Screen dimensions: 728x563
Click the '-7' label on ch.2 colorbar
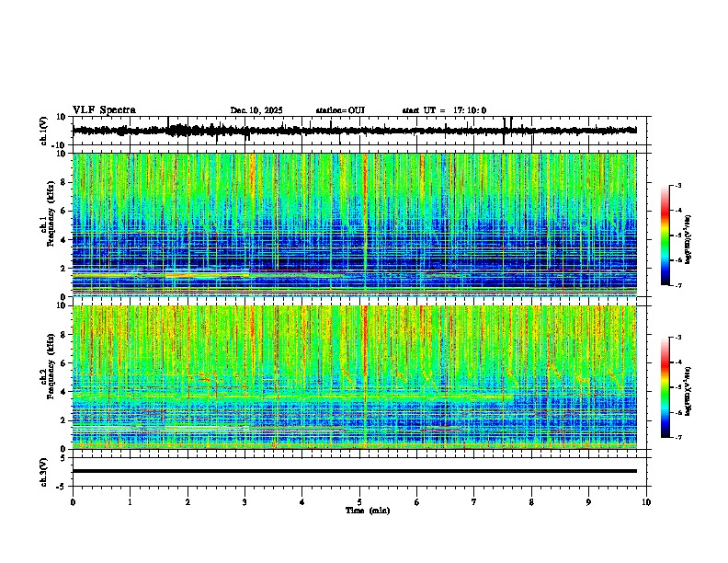pyautogui.click(x=678, y=437)
